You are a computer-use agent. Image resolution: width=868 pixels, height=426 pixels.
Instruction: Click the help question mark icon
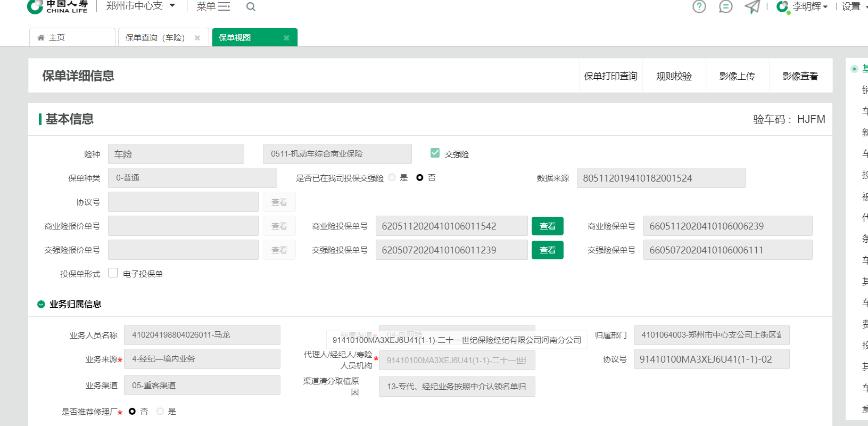click(699, 7)
